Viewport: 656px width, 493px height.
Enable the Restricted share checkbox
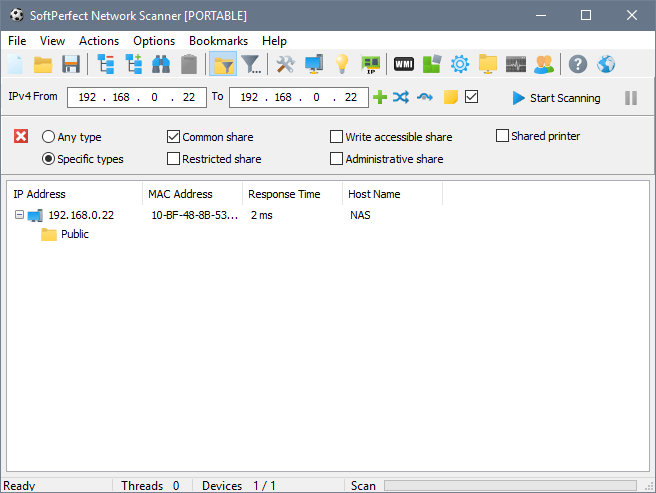click(x=173, y=159)
